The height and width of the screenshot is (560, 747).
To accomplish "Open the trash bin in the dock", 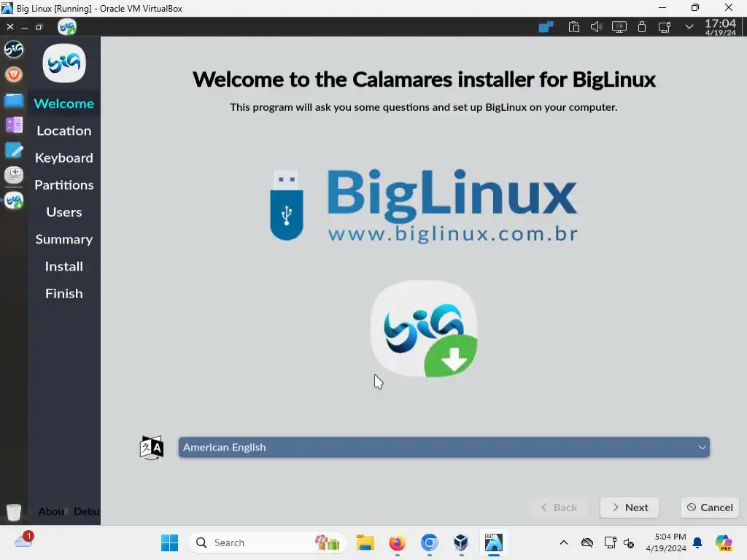I will 14,512.
